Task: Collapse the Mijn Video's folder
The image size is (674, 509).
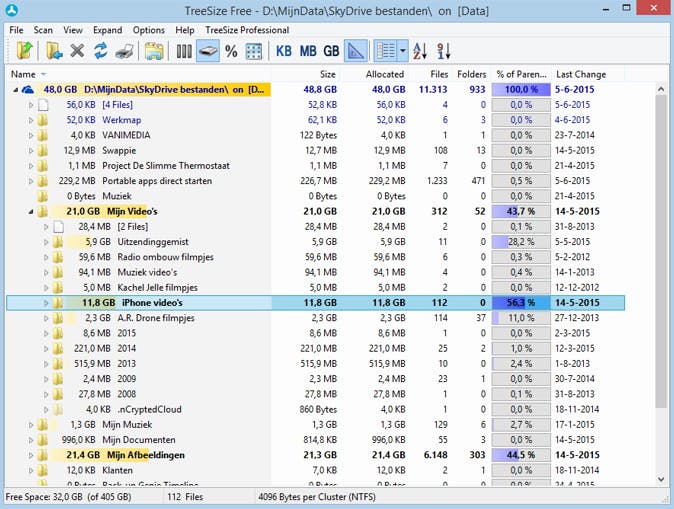Action: pos(31,212)
